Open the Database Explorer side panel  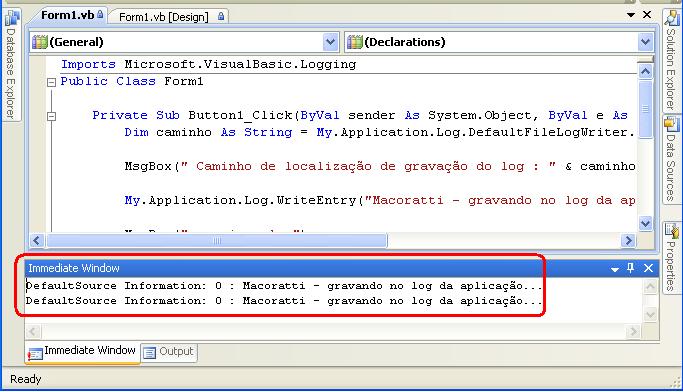click(x=11, y=65)
